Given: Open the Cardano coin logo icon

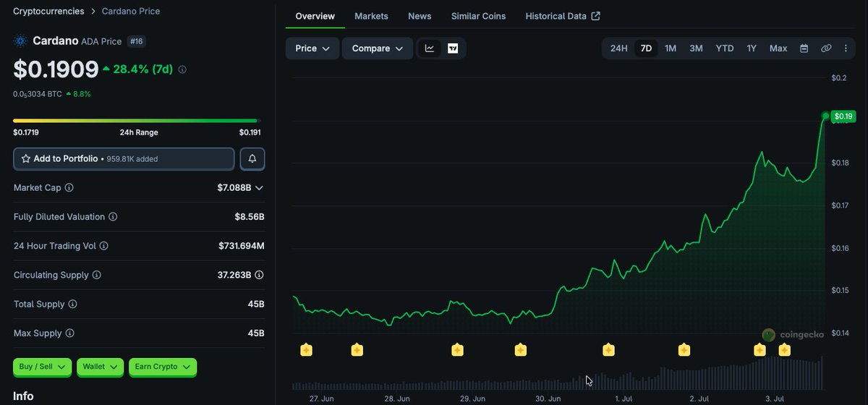Looking at the screenshot, I should pyautogui.click(x=20, y=41).
